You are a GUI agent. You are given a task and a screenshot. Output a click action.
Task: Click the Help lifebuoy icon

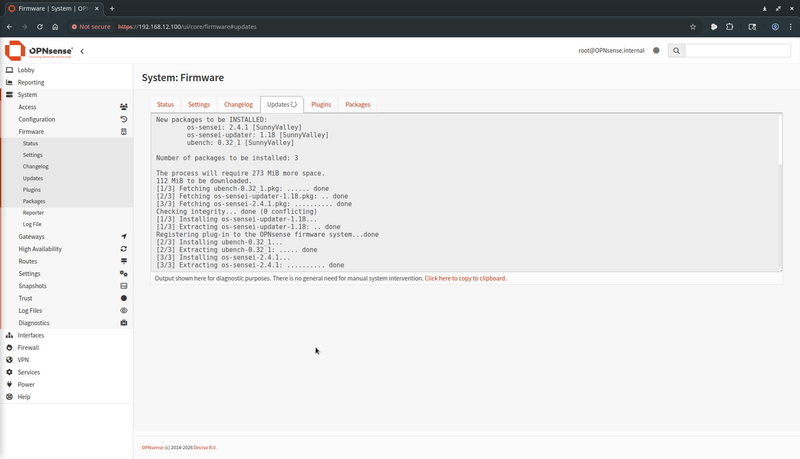click(9, 397)
